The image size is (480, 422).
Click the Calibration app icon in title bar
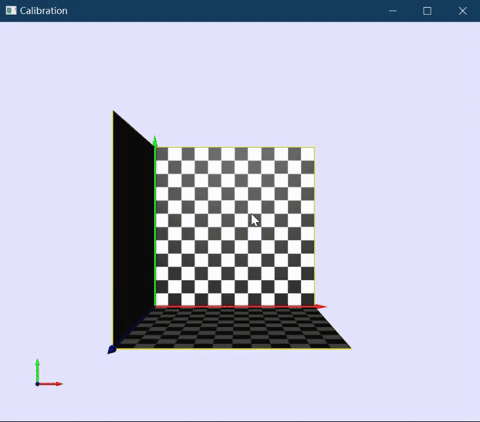(11, 11)
